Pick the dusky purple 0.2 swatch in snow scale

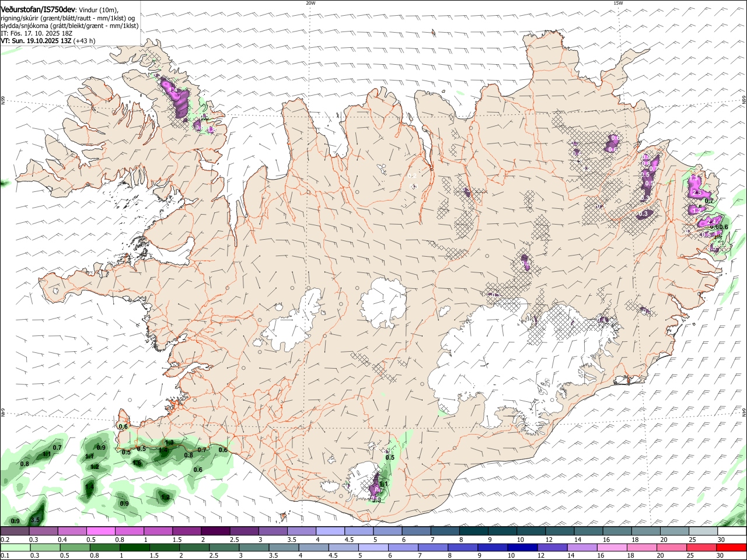click(x=15, y=531)
